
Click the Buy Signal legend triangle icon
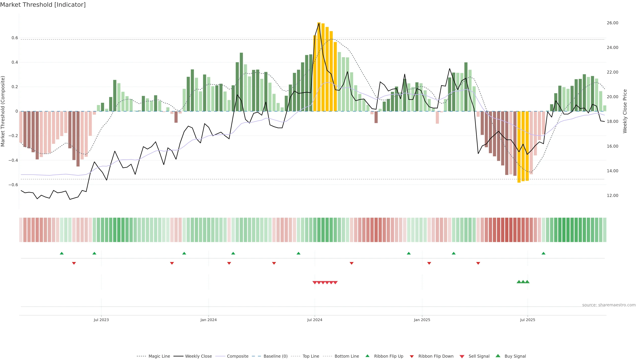pyautogui.click(x=498, y=356)
